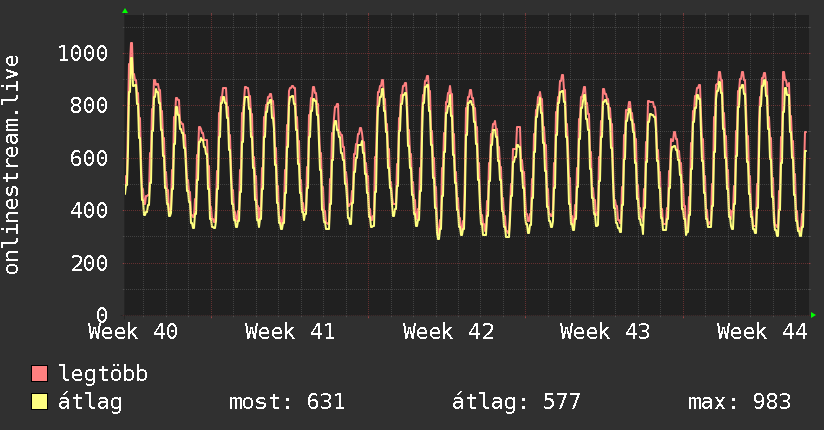This screenshot has height=430, width=824.
Task: Click the 800 y-axis value
Action: click(89, 106)
